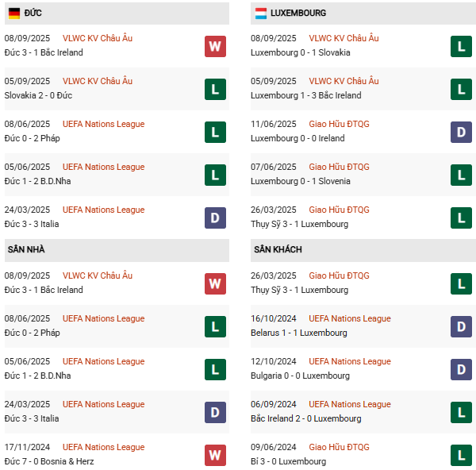476x470 pixels.
Task: Click the L badge for Bỉ 3-0 Luxembourg
Action: 462,455
